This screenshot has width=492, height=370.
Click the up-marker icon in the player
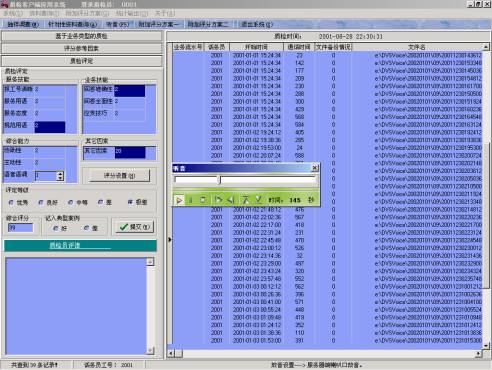click(246, 200)
